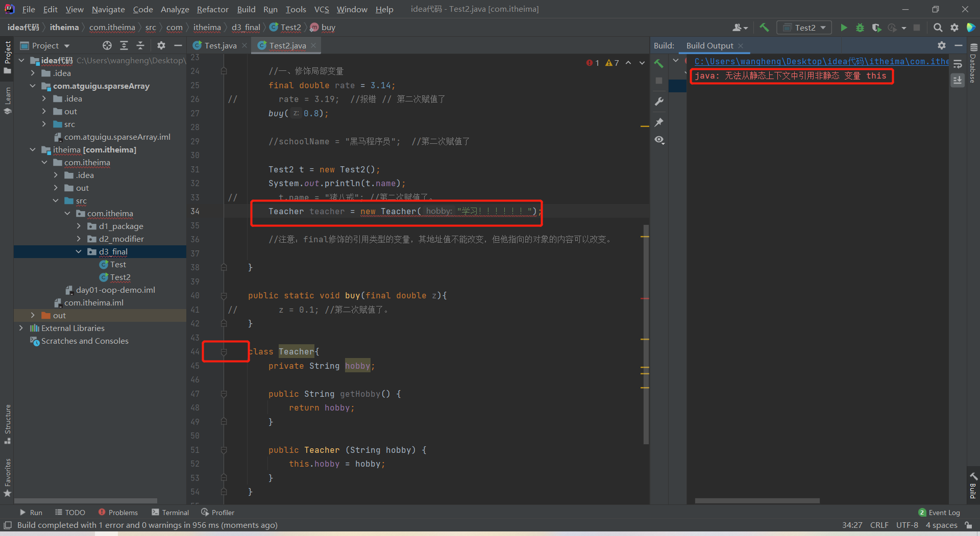Expand External Libraries node
This screenshot has width=980, height=536.
point(21,328)
